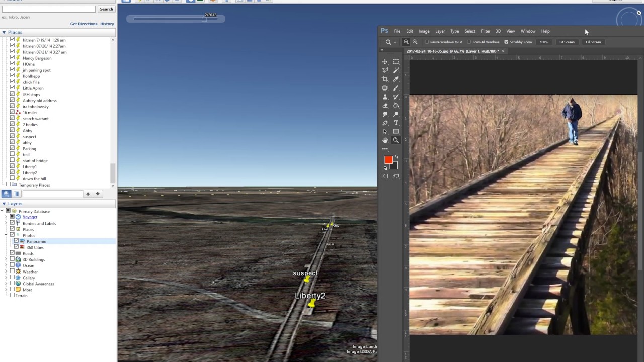Expand the Borders and Labels node
This screenshot has height=362, width=644.
[6, 223]
